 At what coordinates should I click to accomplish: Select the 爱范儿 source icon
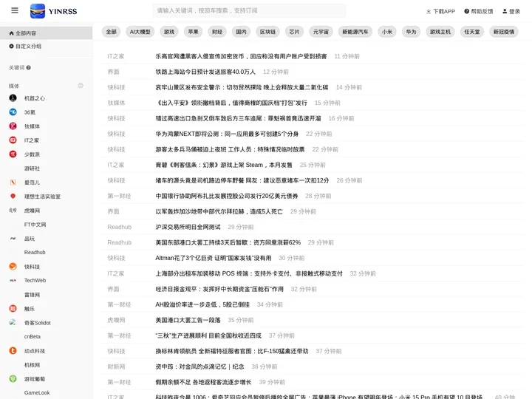tap(13, 183)
